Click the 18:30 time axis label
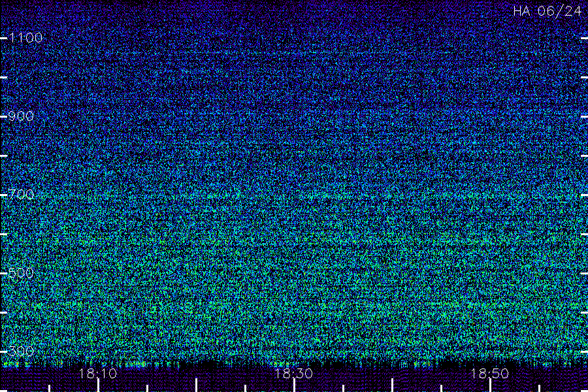Screen dimensions: 588x392 pos(293,374)
